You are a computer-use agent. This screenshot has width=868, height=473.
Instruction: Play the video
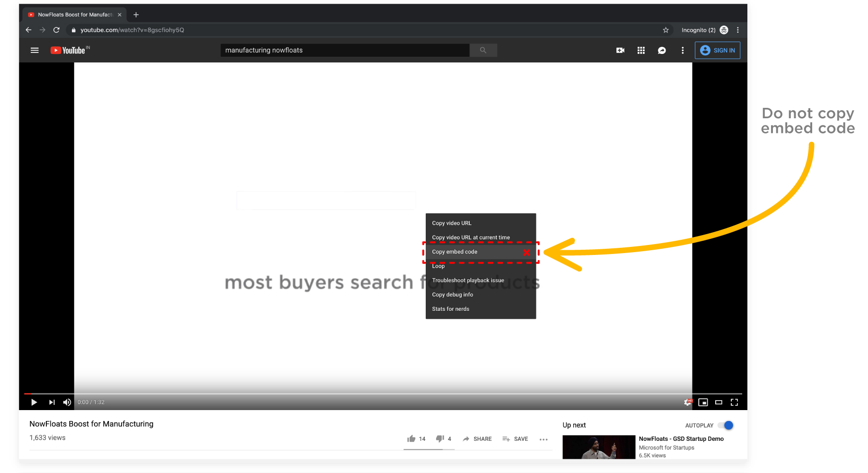[x=34, y=402]
